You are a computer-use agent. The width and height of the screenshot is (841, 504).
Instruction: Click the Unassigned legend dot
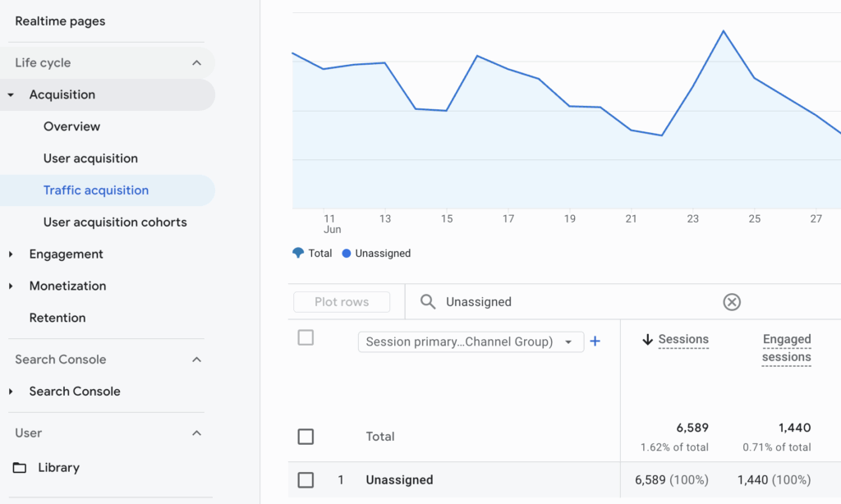click(347, 253)
